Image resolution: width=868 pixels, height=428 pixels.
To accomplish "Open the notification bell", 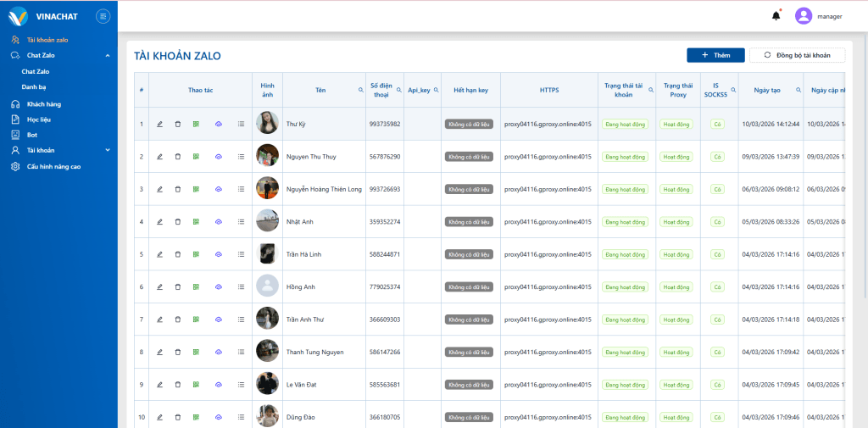I will tap(776, 15).
